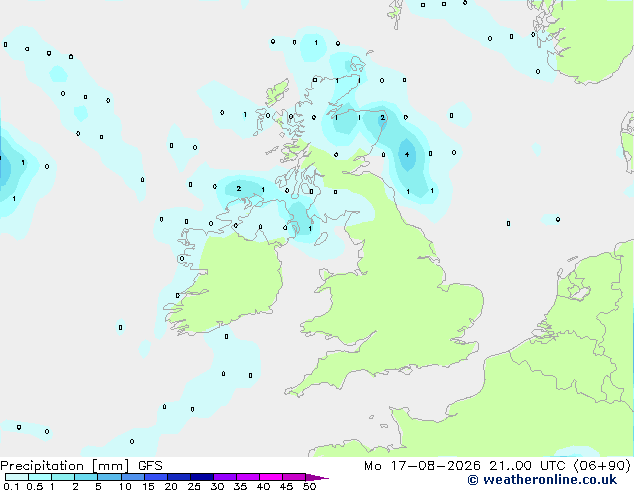Select the legend swatch between 35 and 40
634x490 pixels.
pyautogui.click(x=247, y=477)
